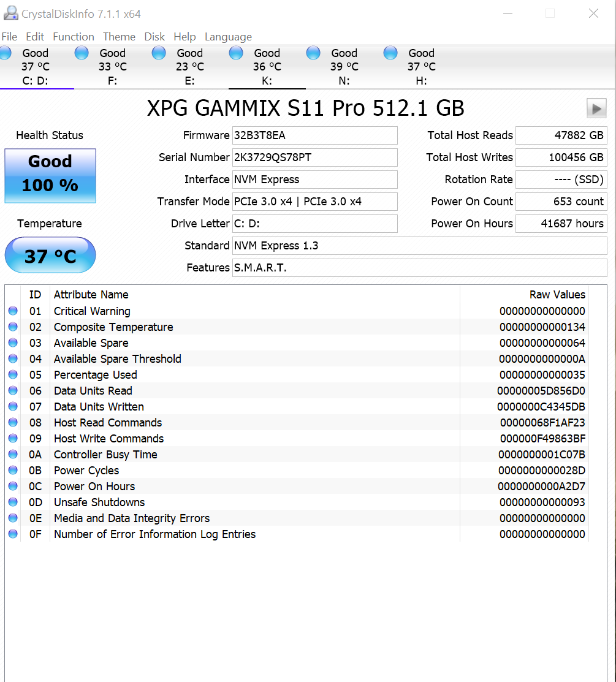Select the Critical Warning attribute name
This screenshot has height=682, width=616.
coord(92,311)
